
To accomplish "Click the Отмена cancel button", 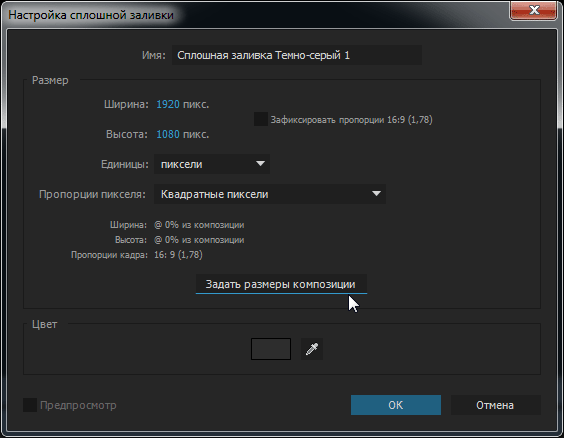I will [x=495, y=405].
